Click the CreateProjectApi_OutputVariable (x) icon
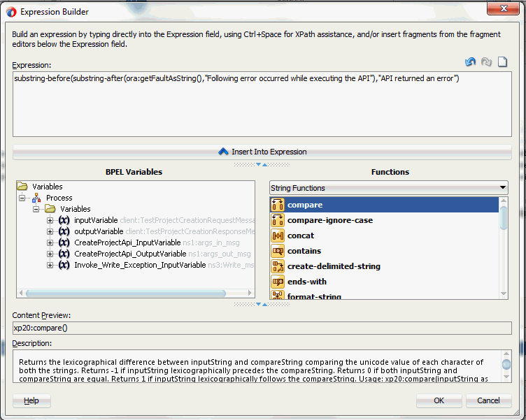 [x=64, y=254]
